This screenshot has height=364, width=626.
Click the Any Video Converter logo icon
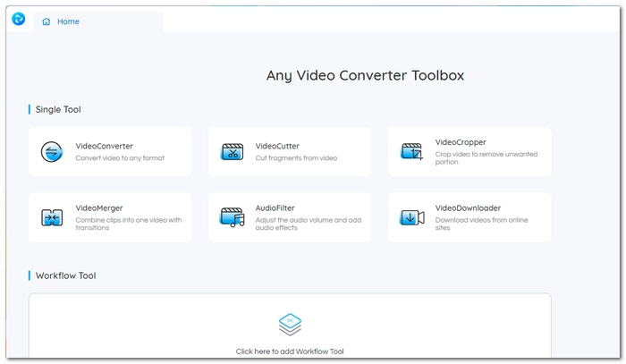click(19, 19)
